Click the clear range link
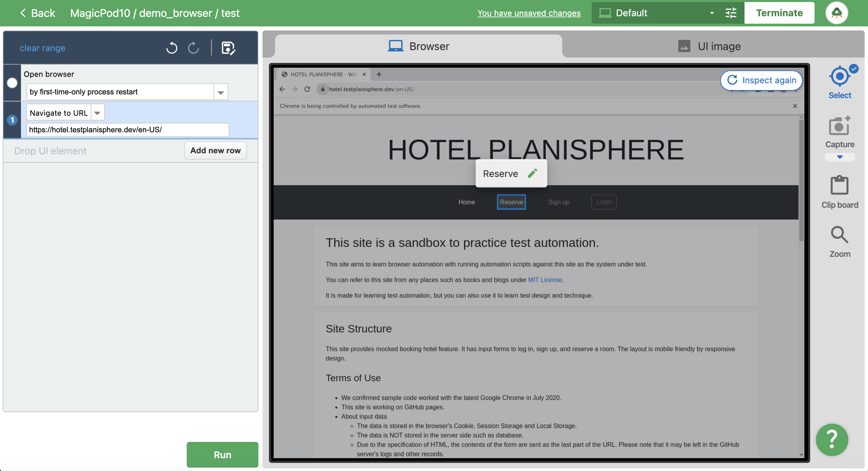The height and width of the screenshot is (471, 868). coord(43,48)
